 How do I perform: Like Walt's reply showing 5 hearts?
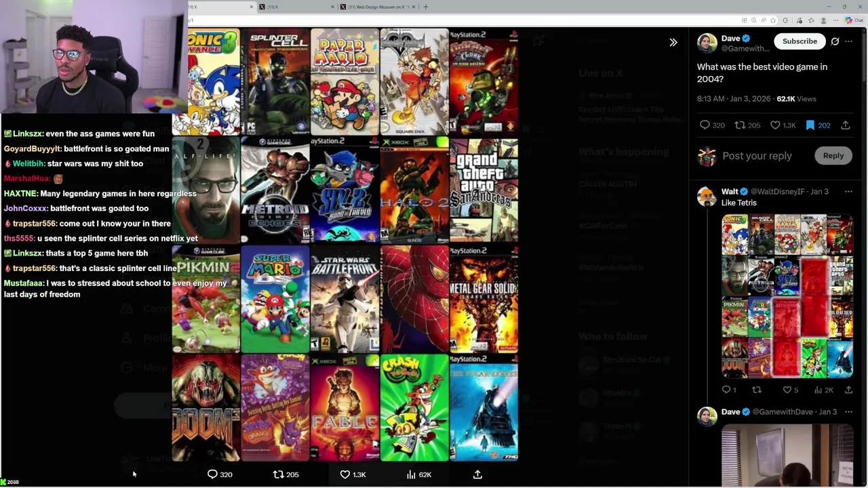791,390
